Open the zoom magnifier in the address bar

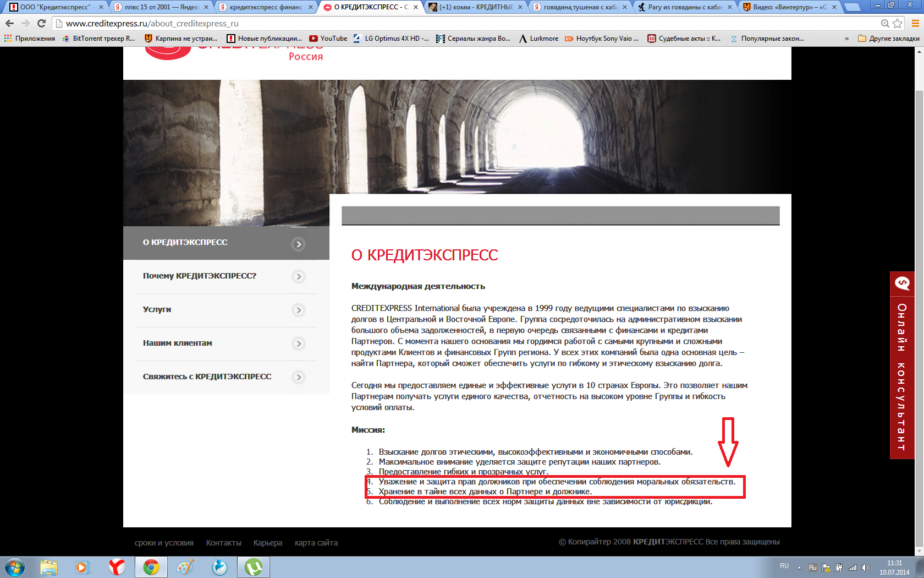coord(885,24)
